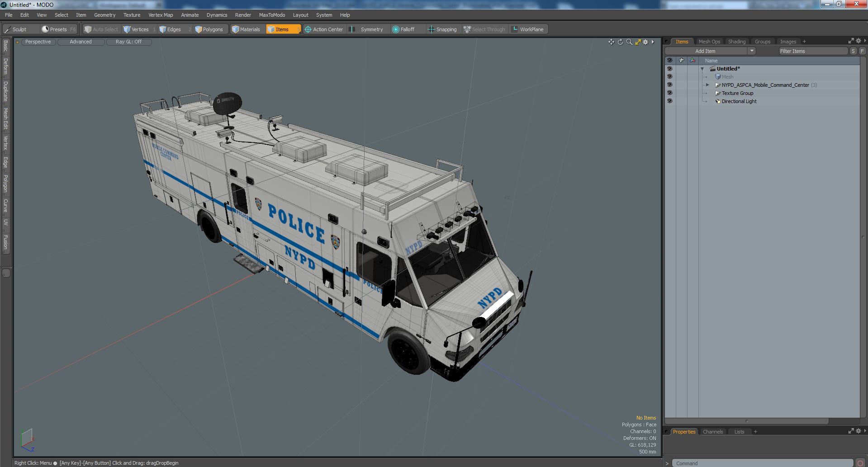Open the Ray GL: Off dropdown

point(129,42)
